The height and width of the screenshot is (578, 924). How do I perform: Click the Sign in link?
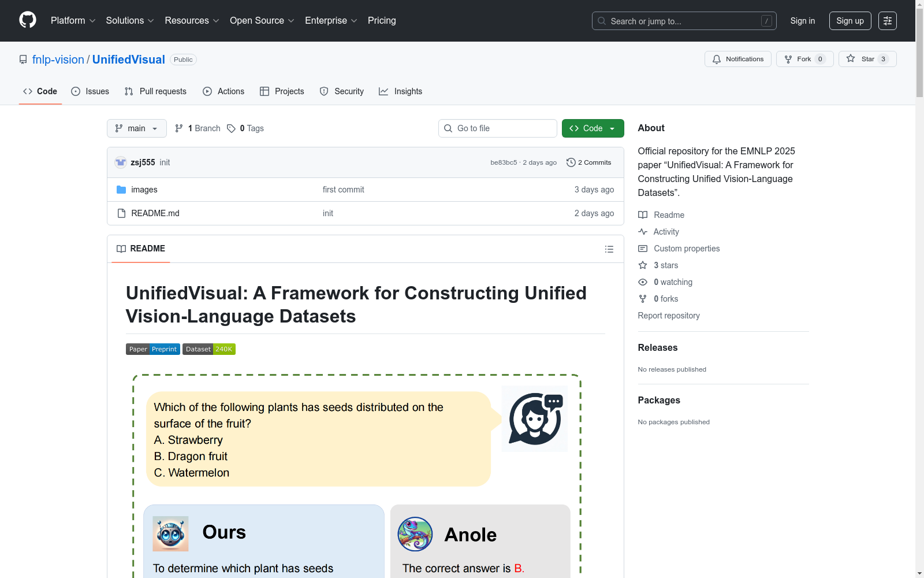pos(803,21)
